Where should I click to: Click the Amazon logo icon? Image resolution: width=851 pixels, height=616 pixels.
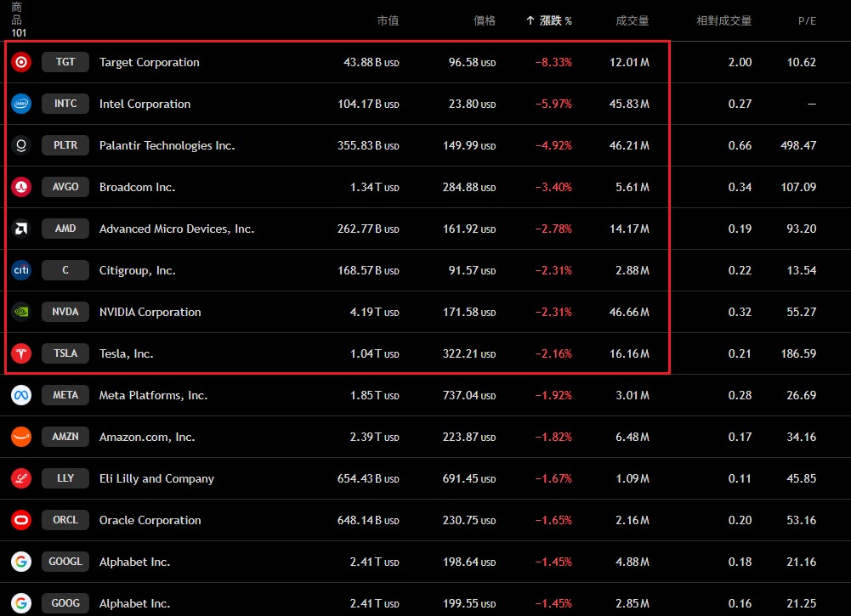coord(21,437)
